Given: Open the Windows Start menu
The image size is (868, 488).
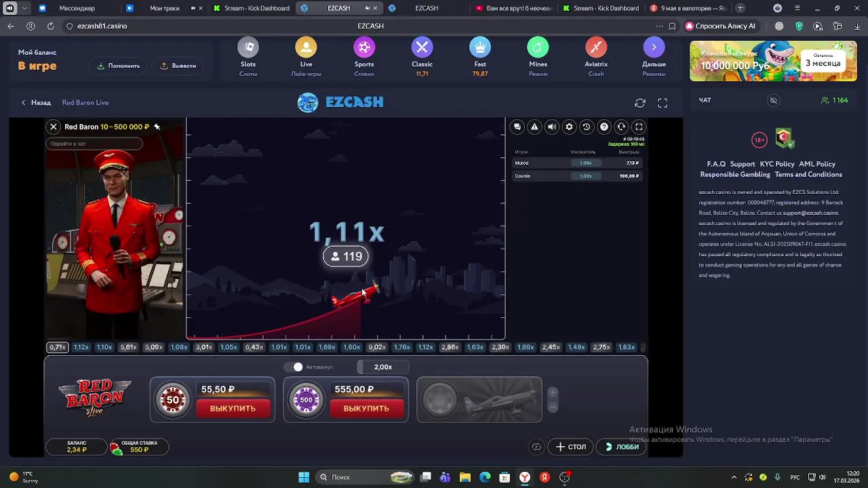Looking at the screenshot, I should tap(304, 477).
